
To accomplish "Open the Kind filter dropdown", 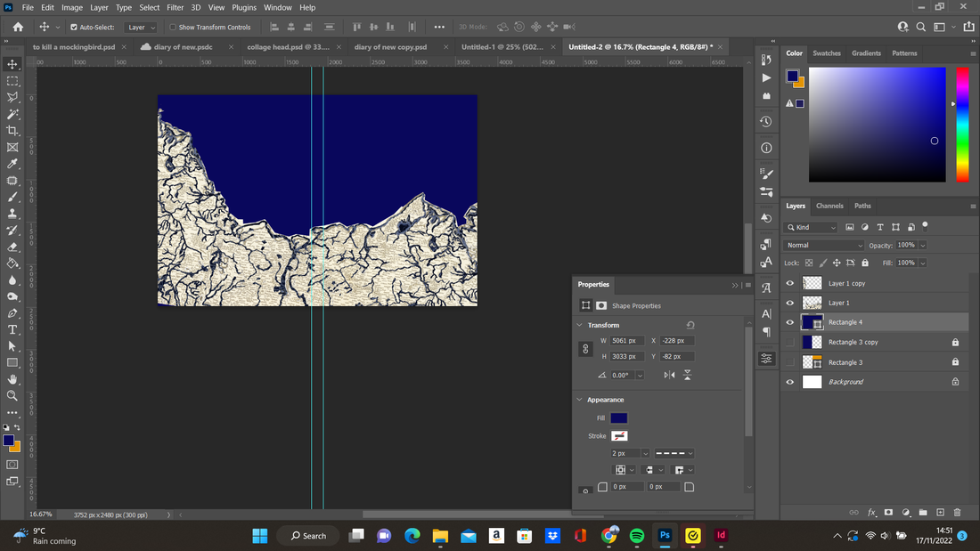I will click(812, 227).
